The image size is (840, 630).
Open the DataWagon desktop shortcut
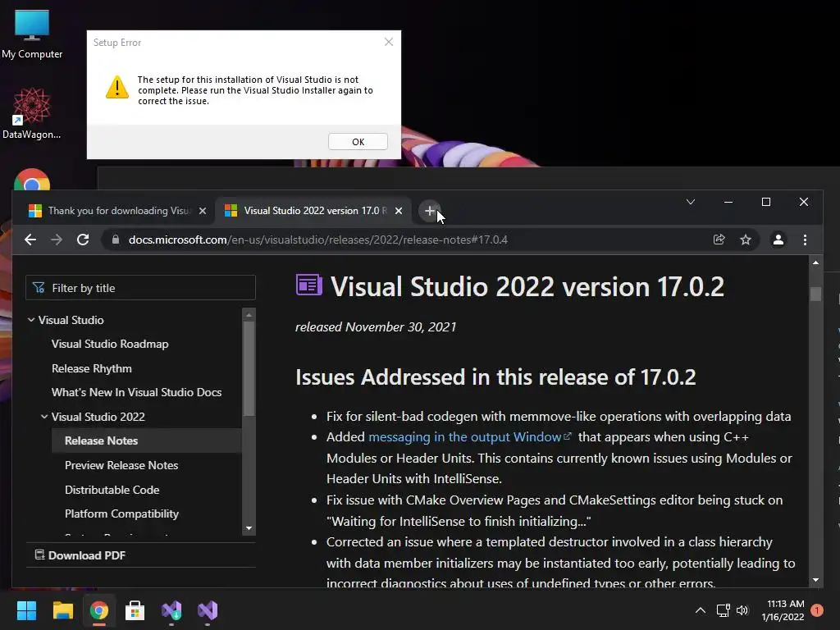point(32,113)
